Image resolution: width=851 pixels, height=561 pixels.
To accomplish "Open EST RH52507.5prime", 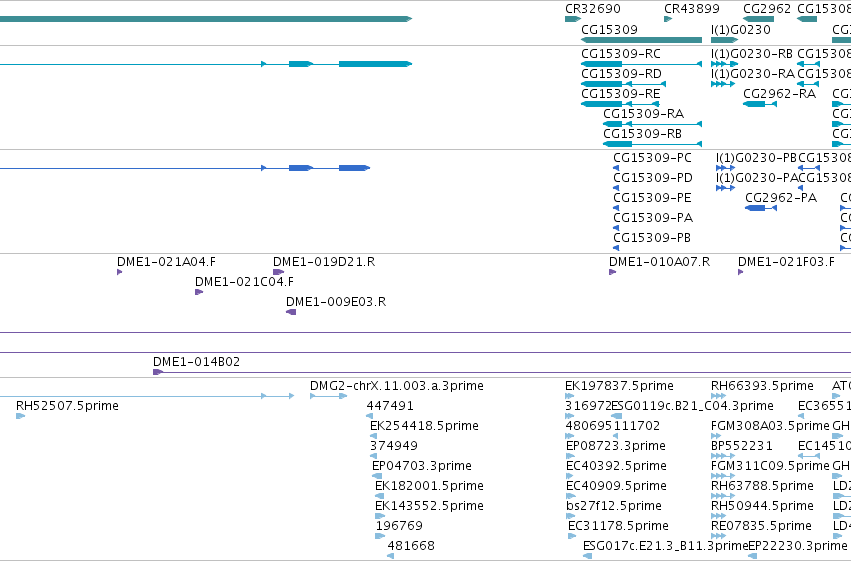I will (67, 406).
